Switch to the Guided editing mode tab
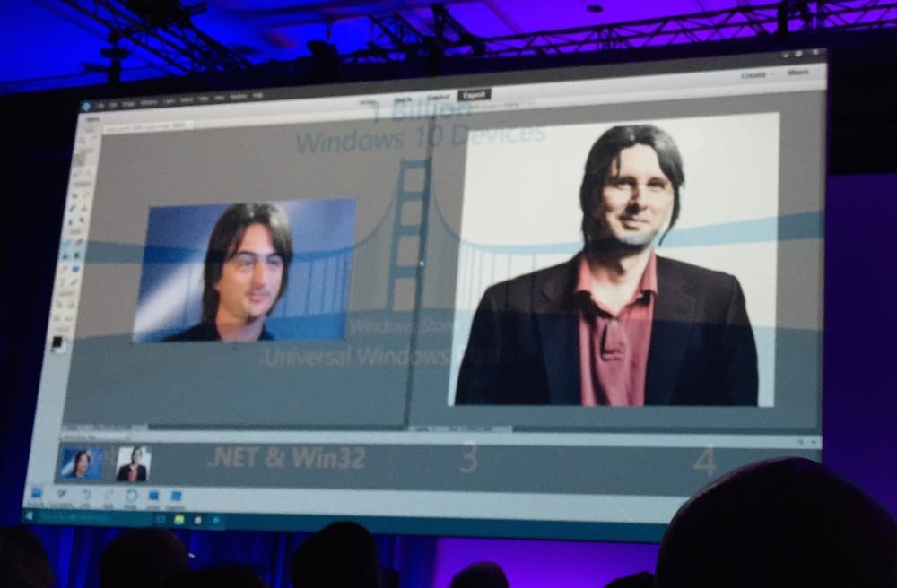The image size is (897, 588). (x=438, y=98)
